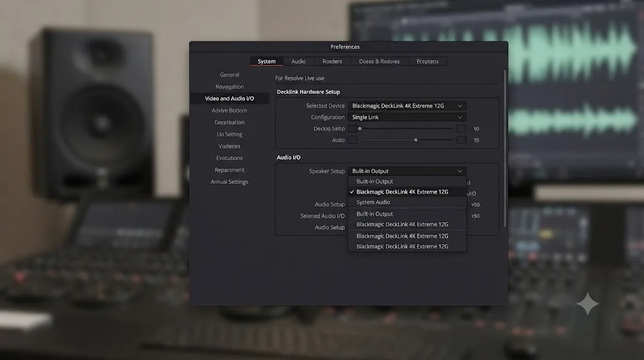This screenshot has width=644, height=360.
Task: Click the Configuration dropdown chevron
Action: (x=460, y=117)
